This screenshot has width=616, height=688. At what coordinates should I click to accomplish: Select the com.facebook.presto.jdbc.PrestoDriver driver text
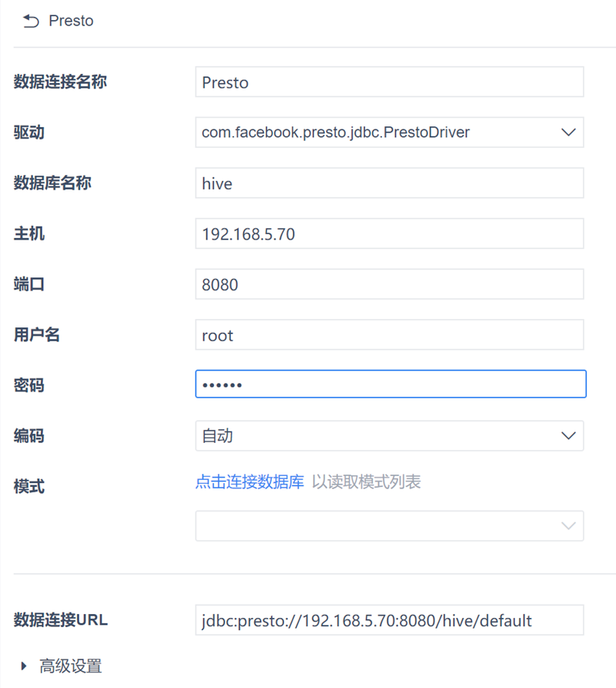pos(336,133)
